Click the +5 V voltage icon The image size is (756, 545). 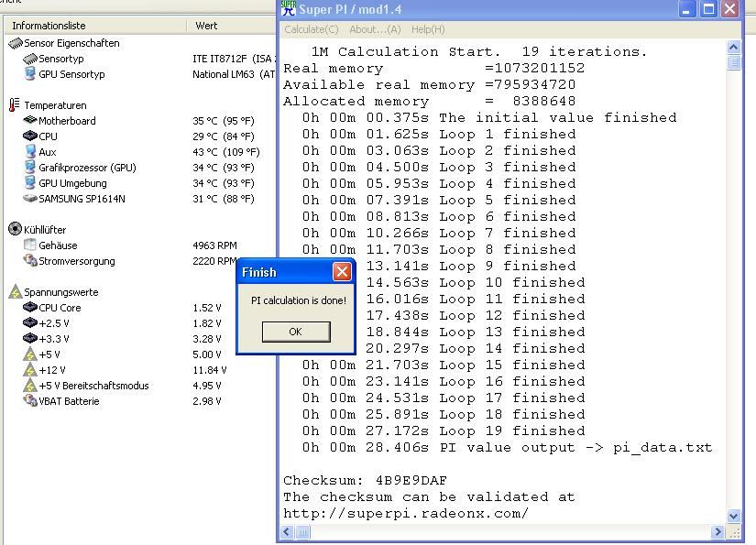point(30,354)
